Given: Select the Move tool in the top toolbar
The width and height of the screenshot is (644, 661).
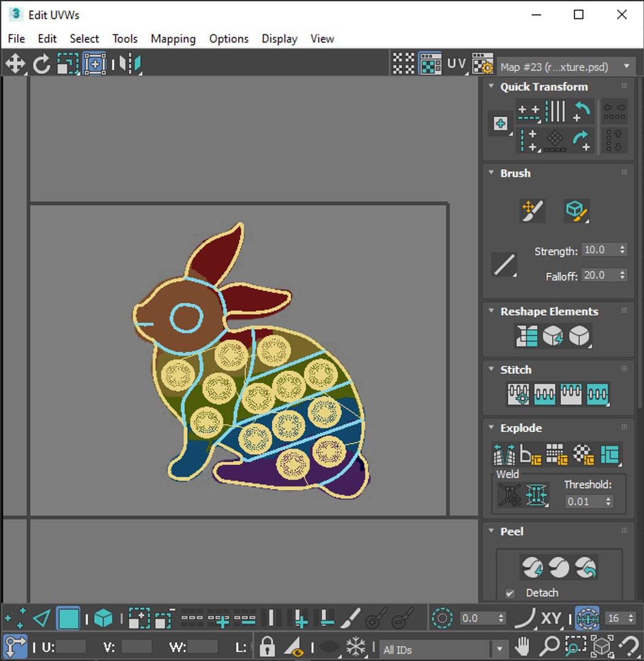Looking at the screenshot, I should [x=15, y=64].
